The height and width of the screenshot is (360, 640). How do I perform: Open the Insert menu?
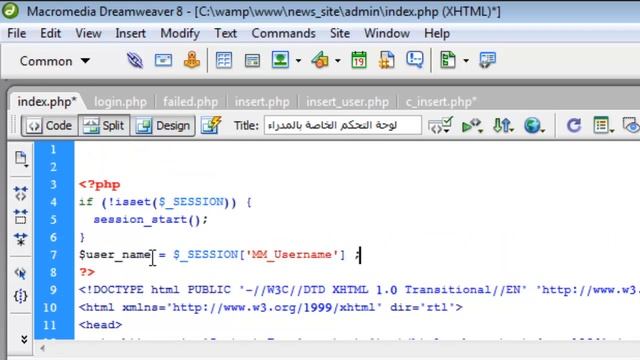pyautogui.click(x=130, y=33)
